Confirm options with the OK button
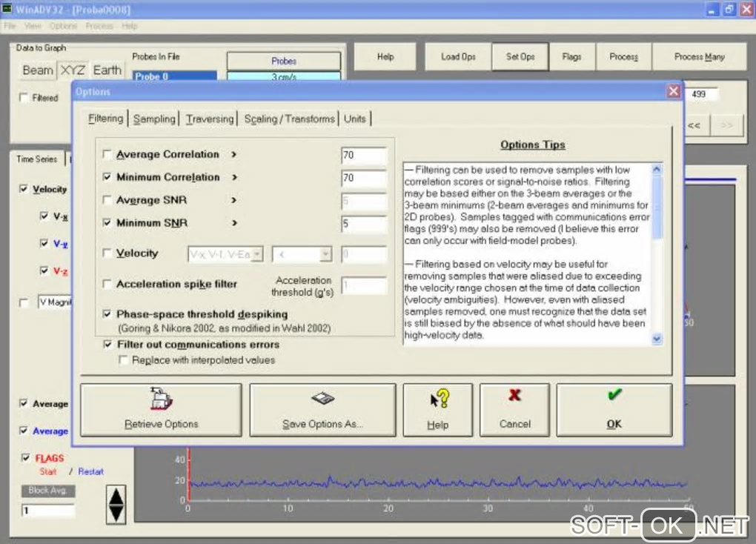756x544 pixels. coord(614,411)
